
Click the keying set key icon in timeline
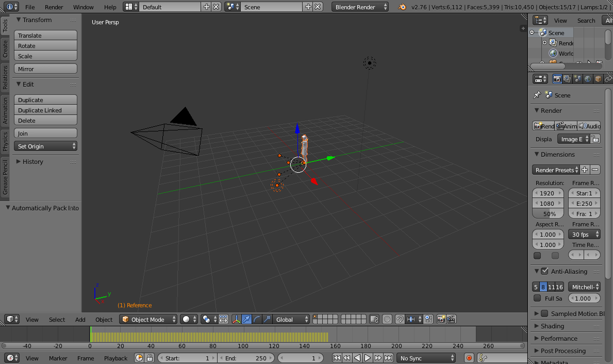pos(483,358)
